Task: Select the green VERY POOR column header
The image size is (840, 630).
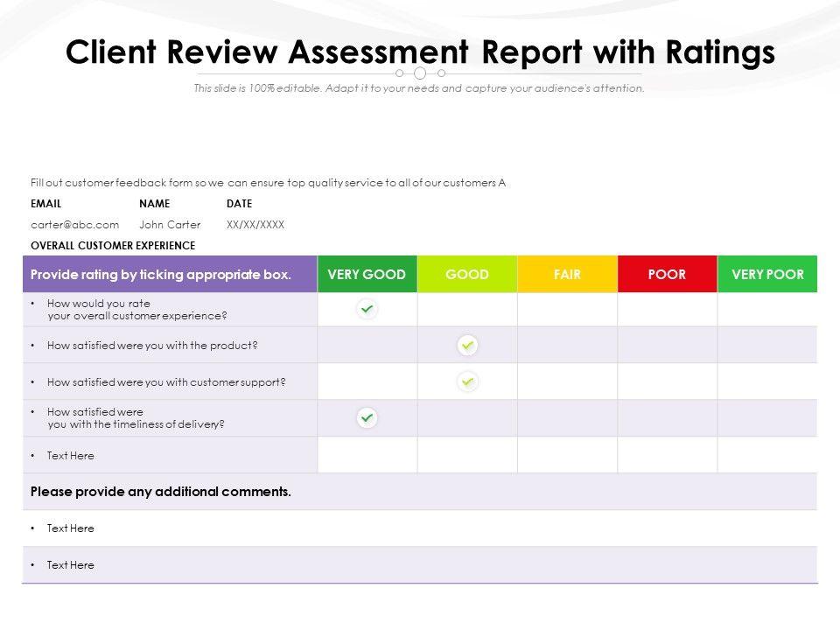Action: click(767, 274)
